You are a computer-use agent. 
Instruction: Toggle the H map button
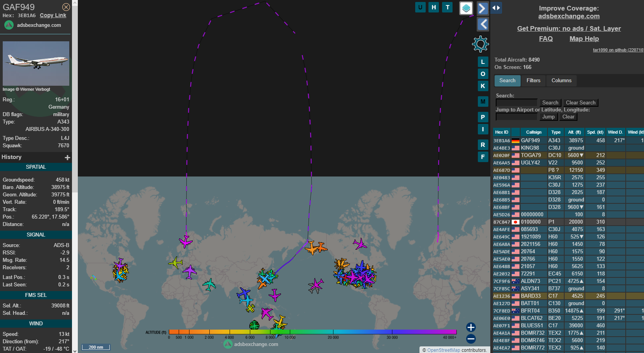point(434,7)
